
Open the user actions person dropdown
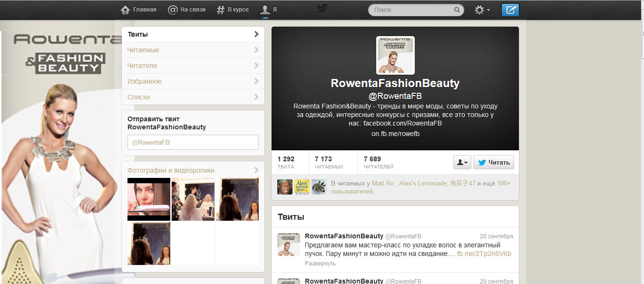[462, 162]
